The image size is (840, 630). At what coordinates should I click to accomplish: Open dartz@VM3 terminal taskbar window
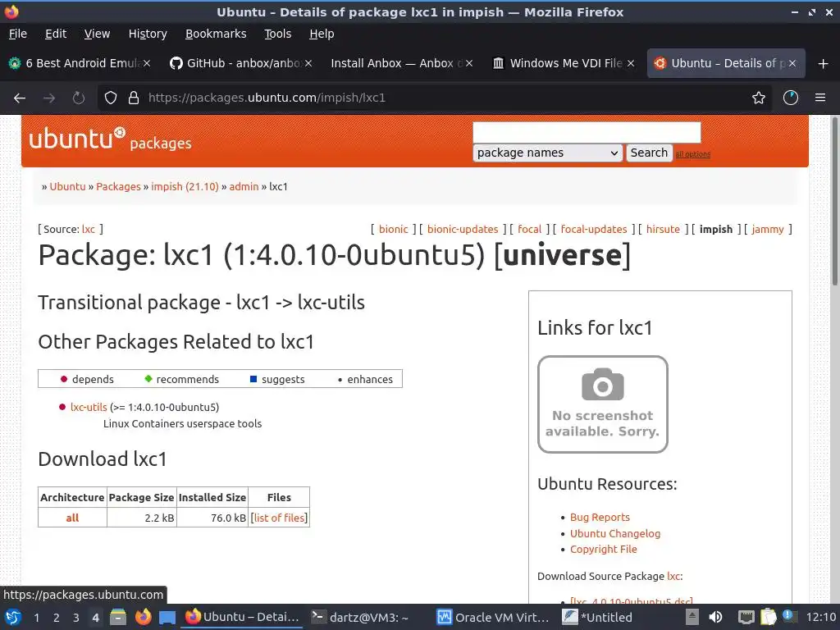360,617
